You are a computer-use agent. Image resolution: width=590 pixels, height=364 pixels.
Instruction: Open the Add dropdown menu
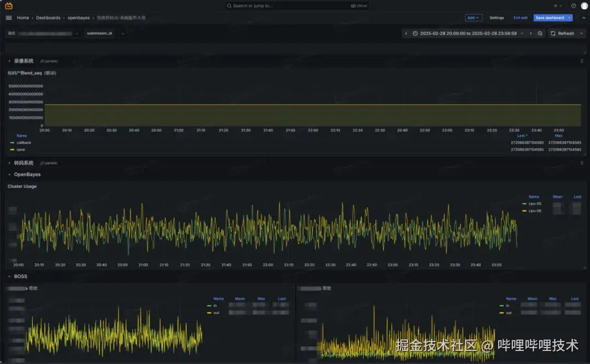click(473, 17)
